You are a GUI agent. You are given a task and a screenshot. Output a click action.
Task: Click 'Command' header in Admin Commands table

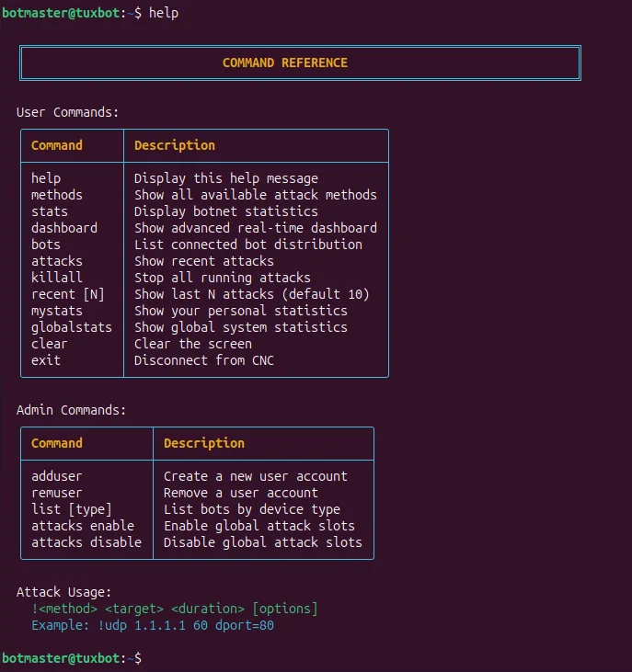(x=57, y=443)
